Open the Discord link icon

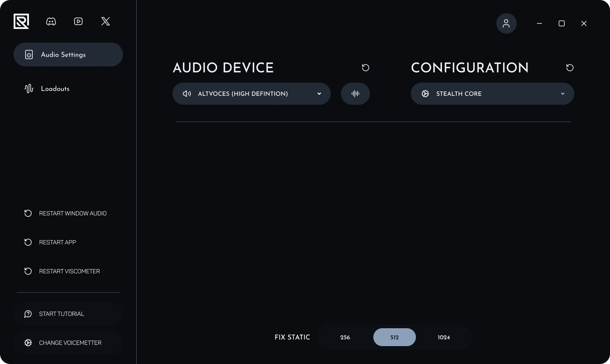(51, 21)
